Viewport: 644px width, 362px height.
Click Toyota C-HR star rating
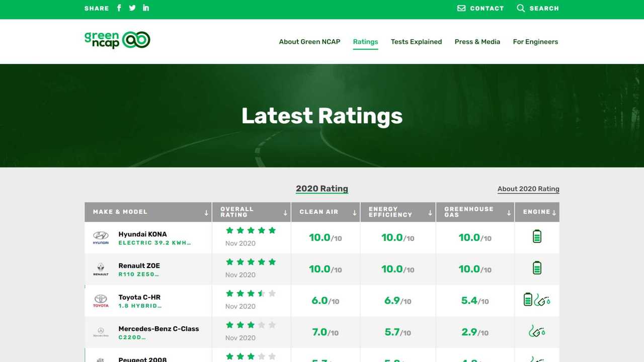251,294
